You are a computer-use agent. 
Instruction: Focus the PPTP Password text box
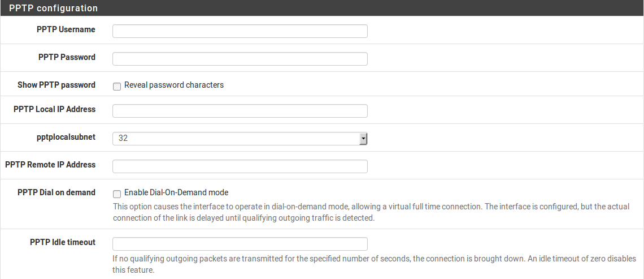tap(240, 59)
